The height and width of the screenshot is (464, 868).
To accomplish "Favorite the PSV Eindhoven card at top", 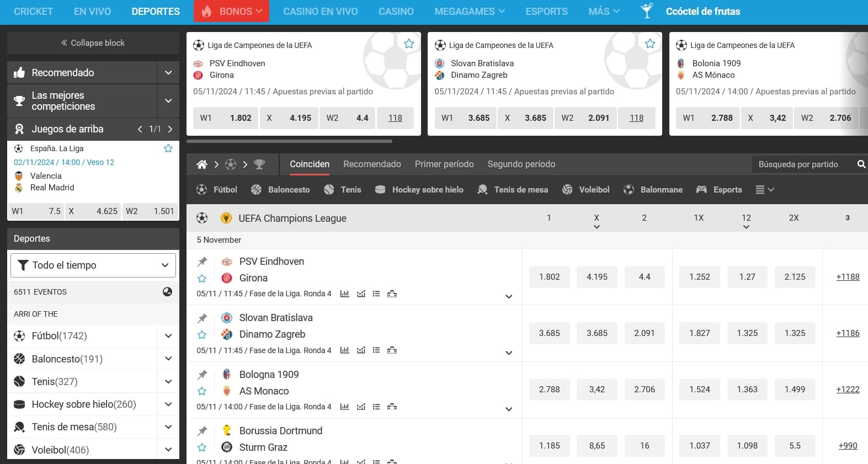I will [x=409, y=44].
